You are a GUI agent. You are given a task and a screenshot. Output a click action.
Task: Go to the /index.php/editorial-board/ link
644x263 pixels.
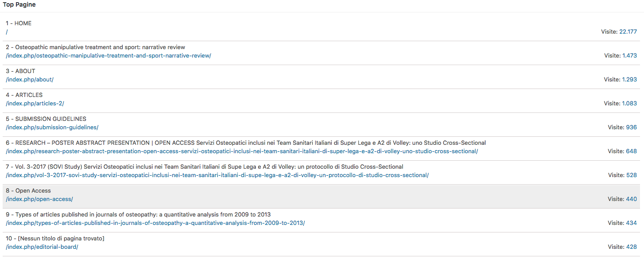pyautogui.click(x=42, y=247)
